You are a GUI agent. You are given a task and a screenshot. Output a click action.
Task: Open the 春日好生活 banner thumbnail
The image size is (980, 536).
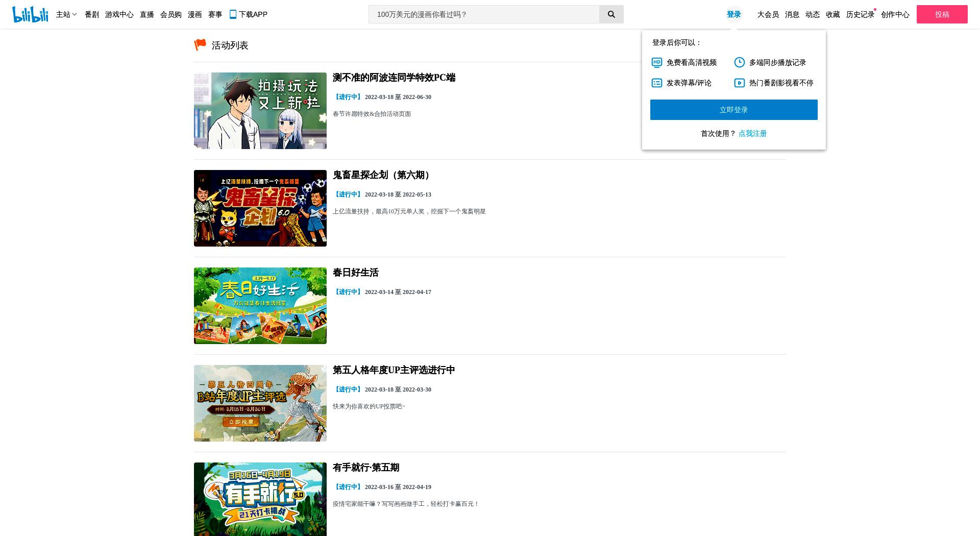(x=260, y=306)
